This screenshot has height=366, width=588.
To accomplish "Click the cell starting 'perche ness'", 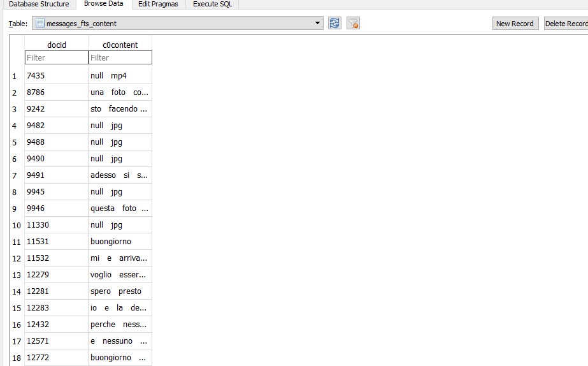I will 120,325.
